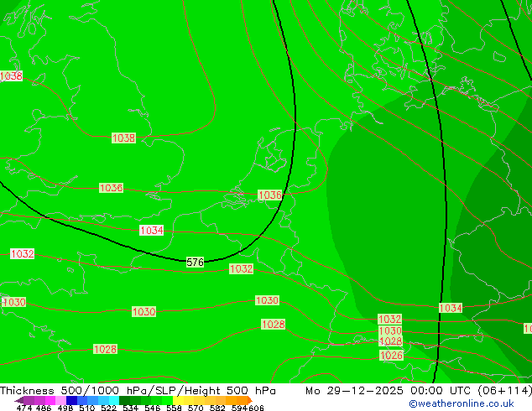This screenshot has width=532, height=411.
Task: Click the white-background 1034 isobar label
Action: 152,231
